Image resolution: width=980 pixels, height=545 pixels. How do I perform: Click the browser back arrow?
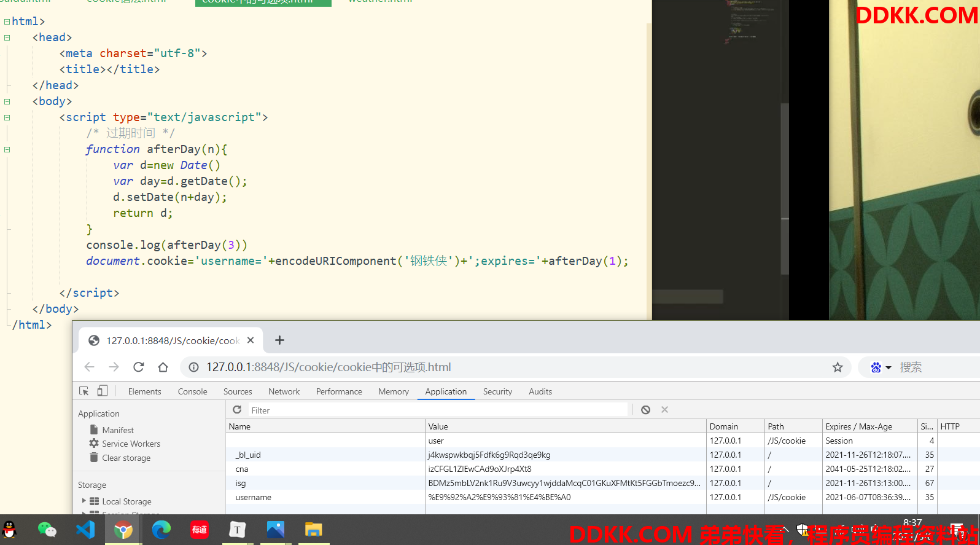point(90,367)
